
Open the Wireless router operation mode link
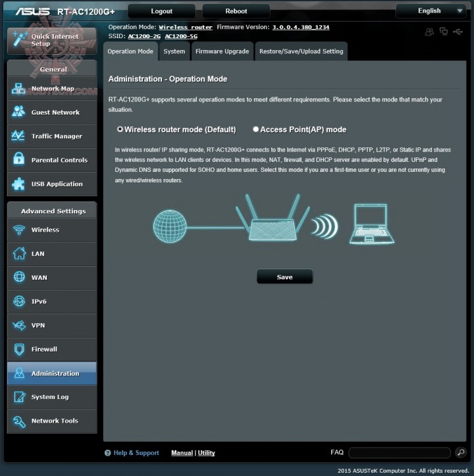[186, 27]
